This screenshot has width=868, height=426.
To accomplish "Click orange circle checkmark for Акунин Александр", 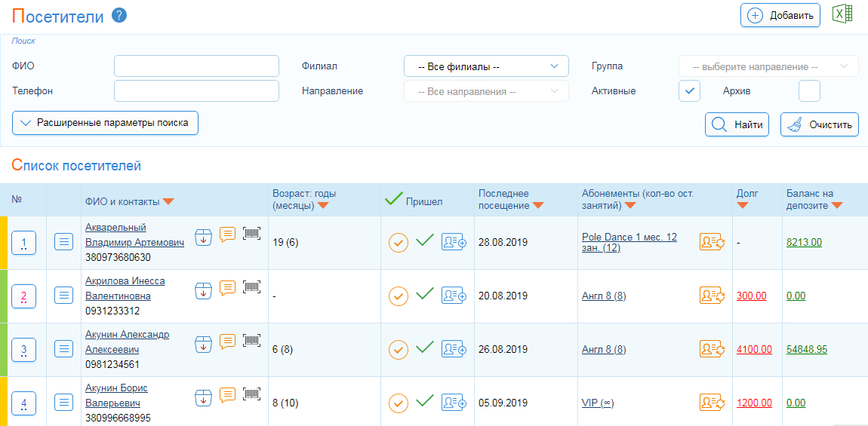I will pos(399,349).
